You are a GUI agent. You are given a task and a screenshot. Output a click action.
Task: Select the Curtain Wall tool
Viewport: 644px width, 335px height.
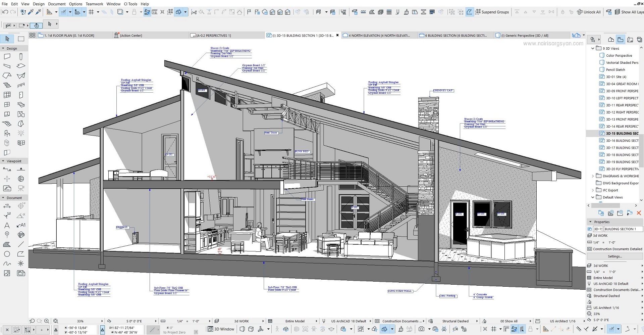(x=7, y=95)
